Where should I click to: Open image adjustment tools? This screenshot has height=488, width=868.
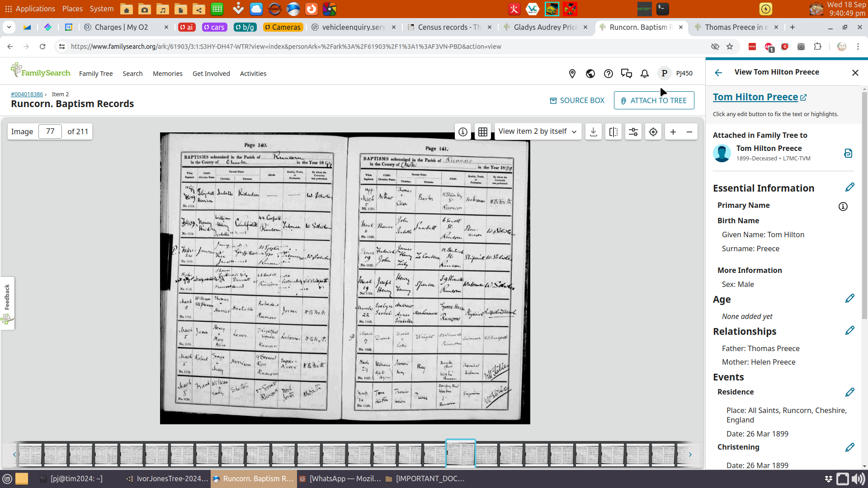tap(633, 131)
